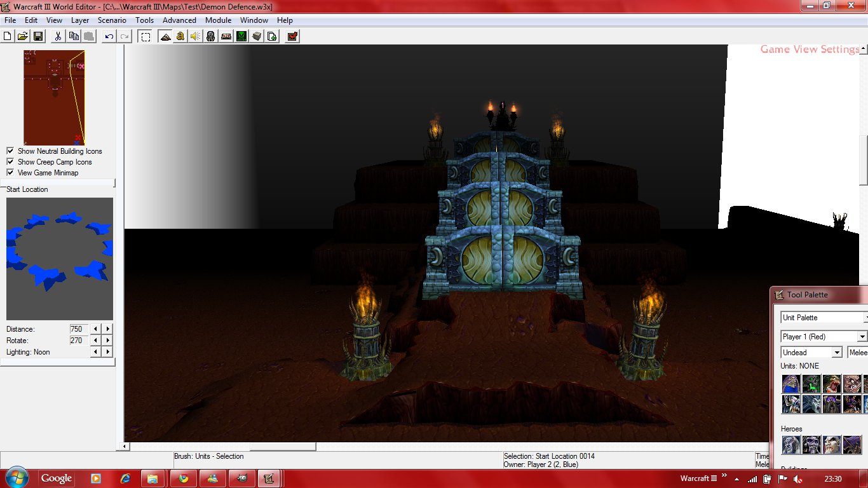The image size is (868, 488).
Task: Cut selection with scissors icon
Action: [58, 36]
